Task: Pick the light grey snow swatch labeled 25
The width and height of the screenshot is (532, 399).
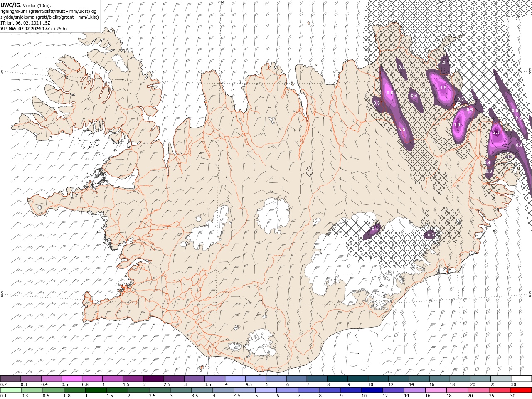Action: tap(500, 379)
